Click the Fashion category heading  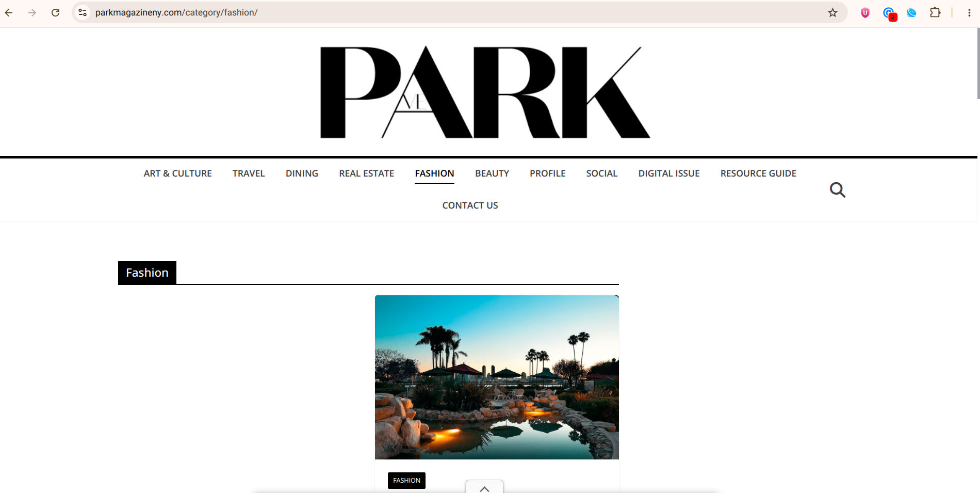pos(147,273)
